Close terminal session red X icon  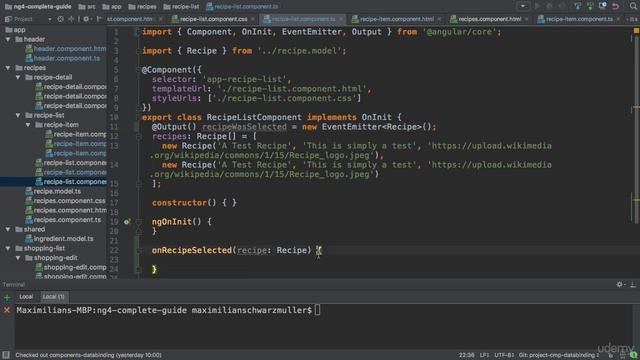(x=7, y=311)
